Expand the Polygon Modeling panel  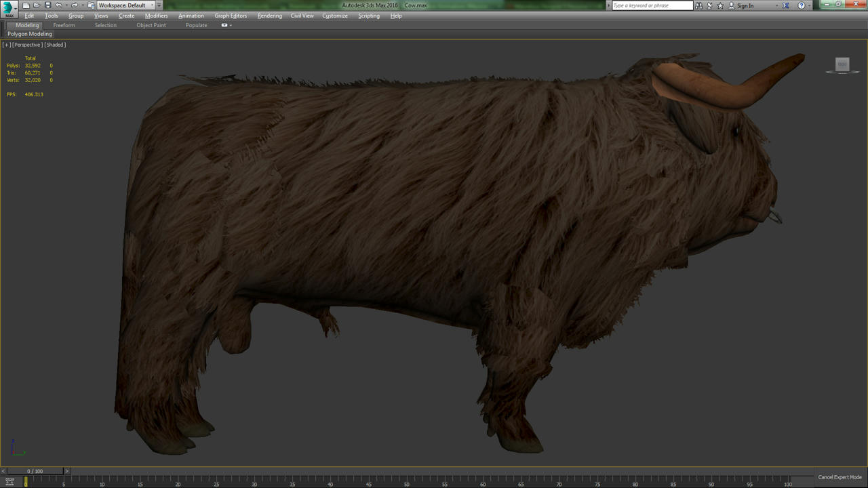coord(30,34)
